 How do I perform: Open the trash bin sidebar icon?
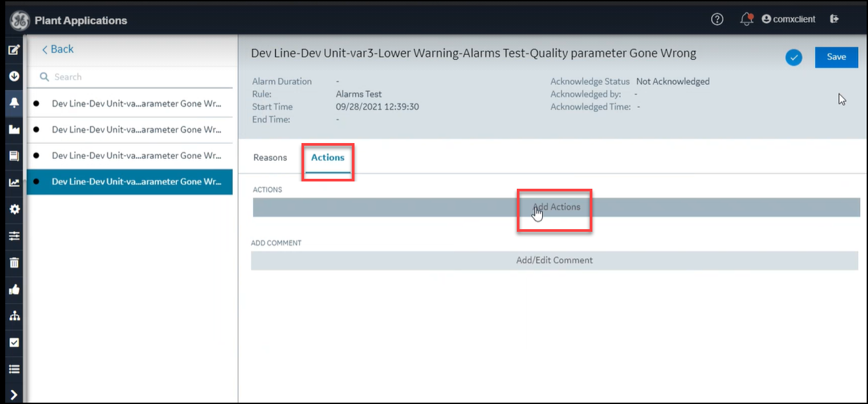[14, 263]
